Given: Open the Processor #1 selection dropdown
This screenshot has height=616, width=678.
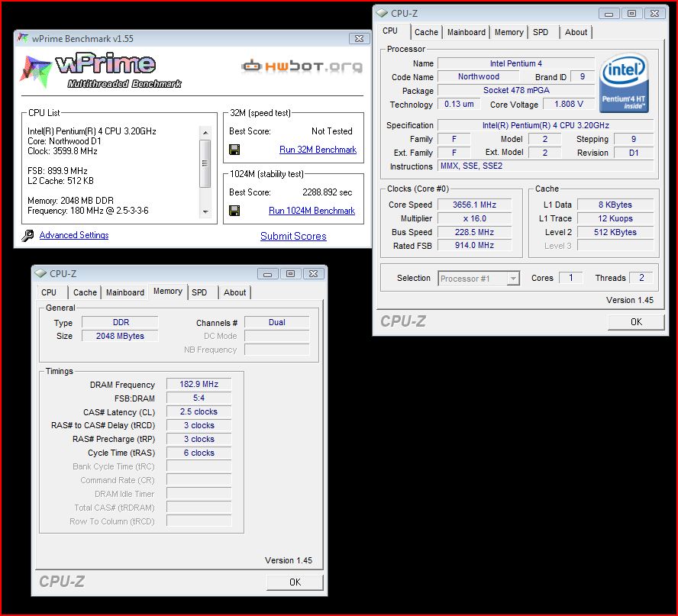Looking at the screenshot, I should 513,279.
